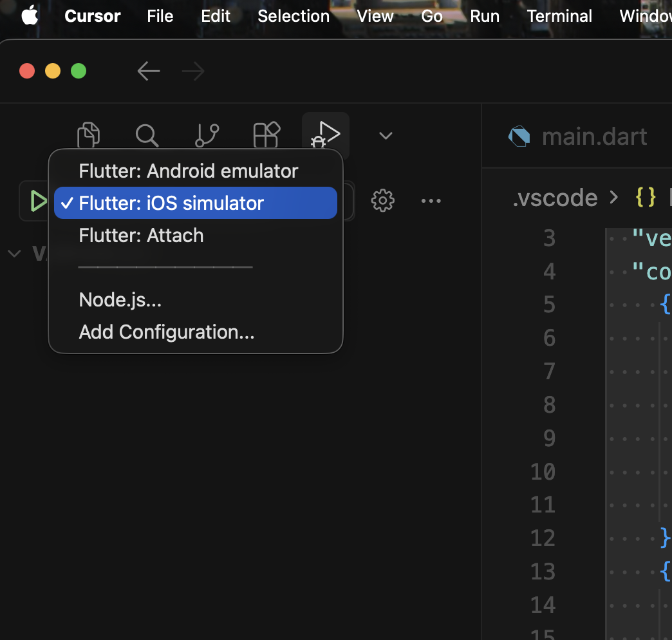Click line number 8 in gutter
This screenshot has width=672, height=640.
(550, 405)
